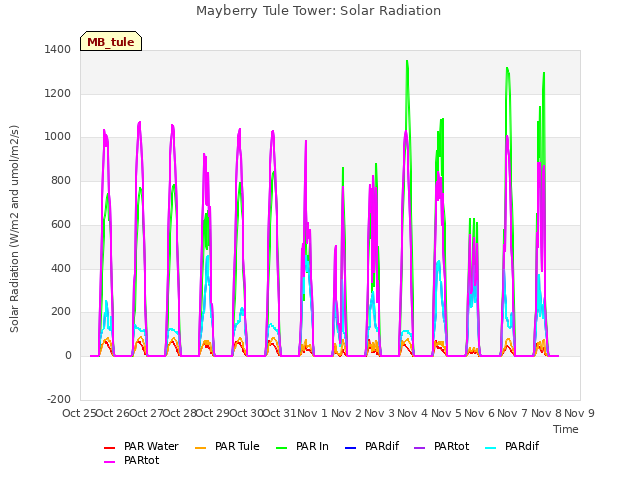
Task: Click the 1400 y-axis tick label
Action: pos(58,49)
